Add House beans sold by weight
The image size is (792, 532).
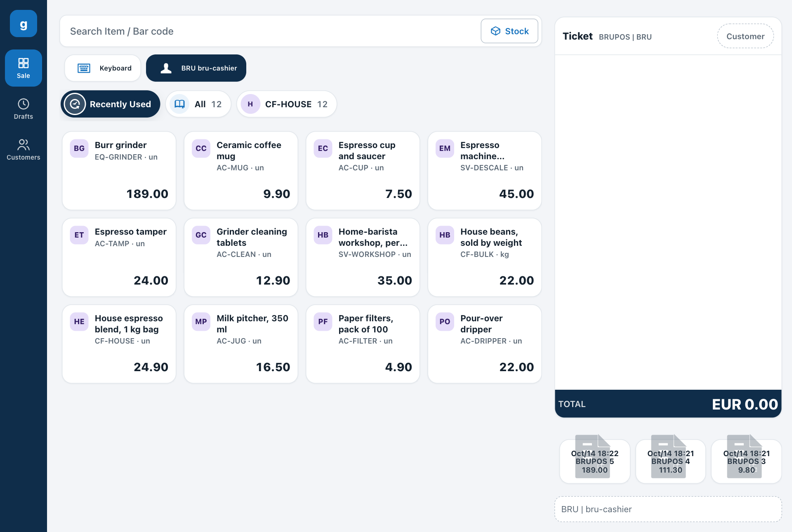click(x=485, y=257)
